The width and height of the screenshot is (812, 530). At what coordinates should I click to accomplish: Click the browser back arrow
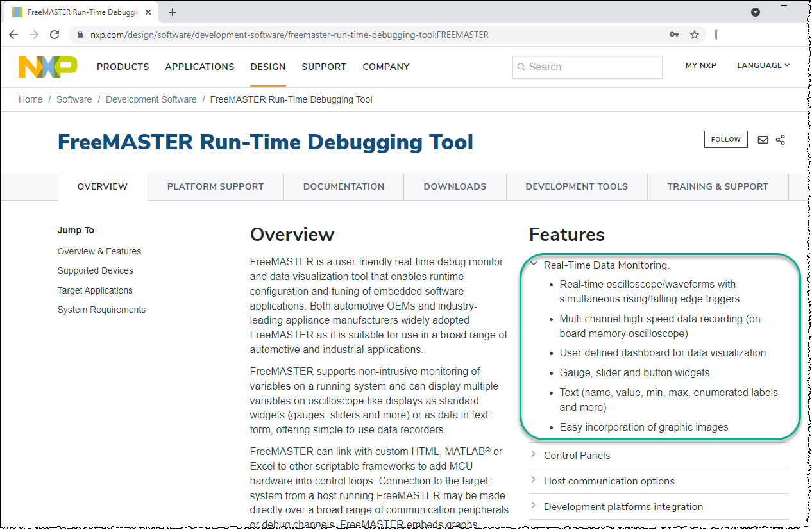coord(13,35)
